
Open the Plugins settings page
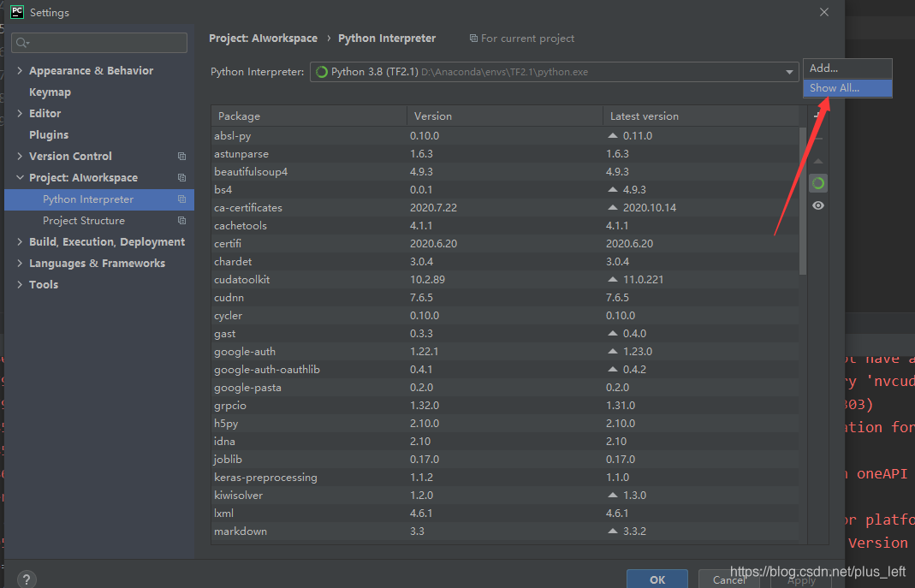[49, 134]
